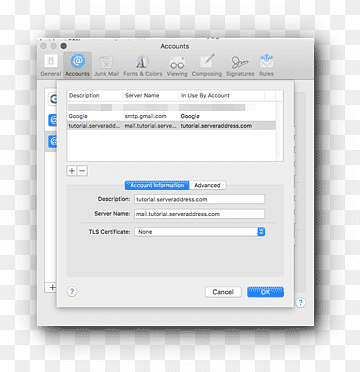
Task: Confirm with the OK button
Action: coord(265,292)
